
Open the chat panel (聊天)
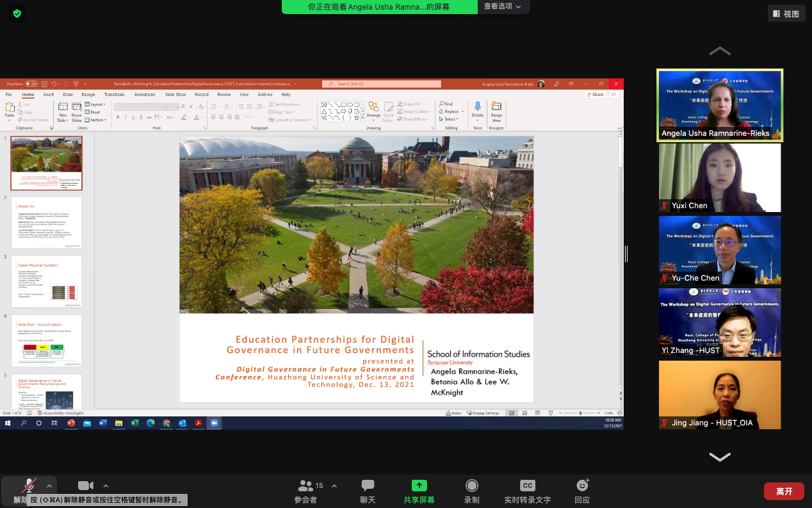pyautogui.click(x=368, y=486)
